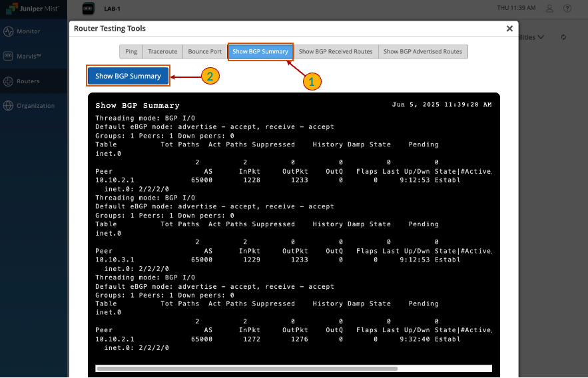Expand the Utilities dropdown chevron

pyautogui.click(x=541, y=37)
